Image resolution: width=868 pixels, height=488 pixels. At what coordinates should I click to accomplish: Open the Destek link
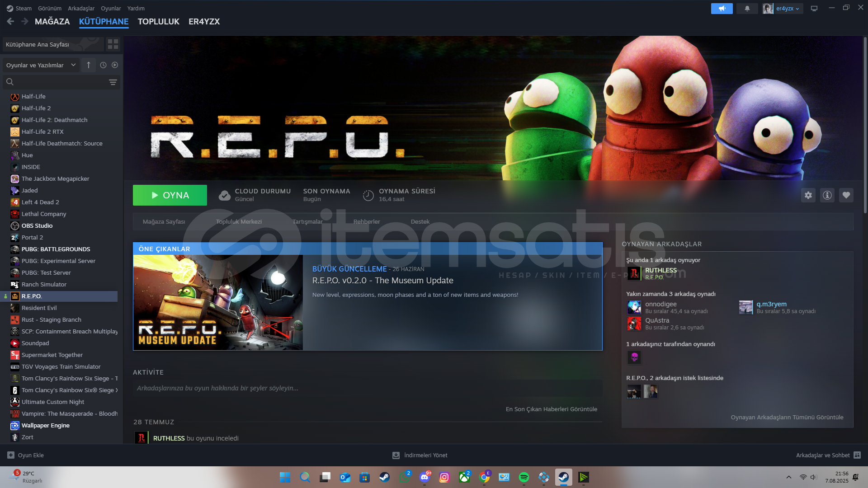[420, 222]
